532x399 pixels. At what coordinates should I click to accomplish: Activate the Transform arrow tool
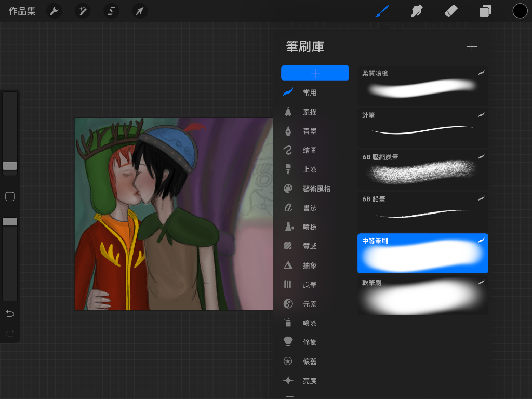click(139, 11)
